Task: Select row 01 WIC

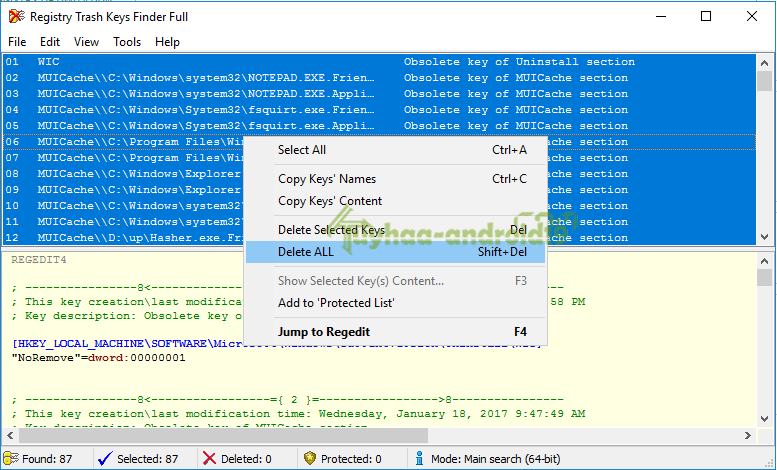Action: click(x=380, y=62)
